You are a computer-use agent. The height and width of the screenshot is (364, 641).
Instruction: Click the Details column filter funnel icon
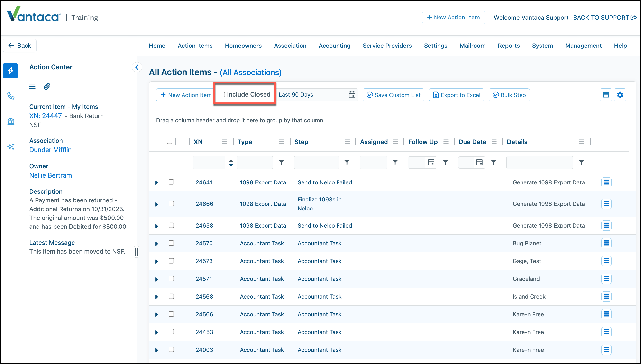coord(581,163)
